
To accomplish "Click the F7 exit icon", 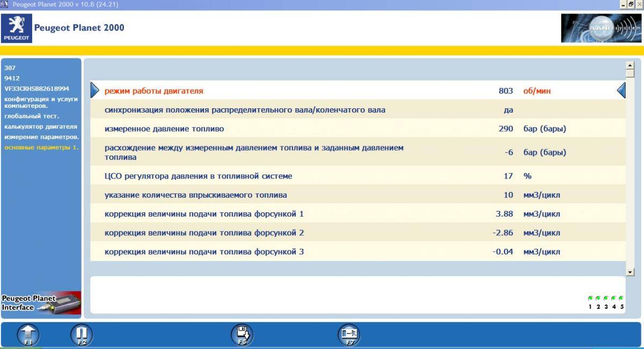I will 349,335.
